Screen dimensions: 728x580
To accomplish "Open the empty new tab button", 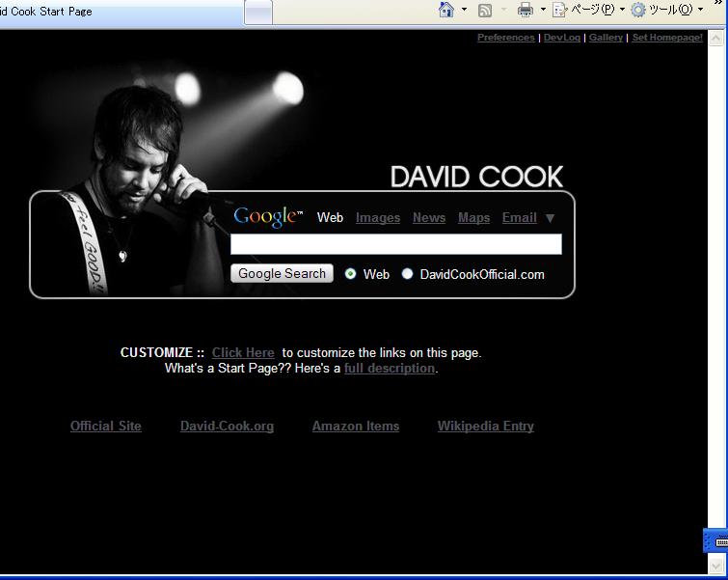I will click(258, 12).
